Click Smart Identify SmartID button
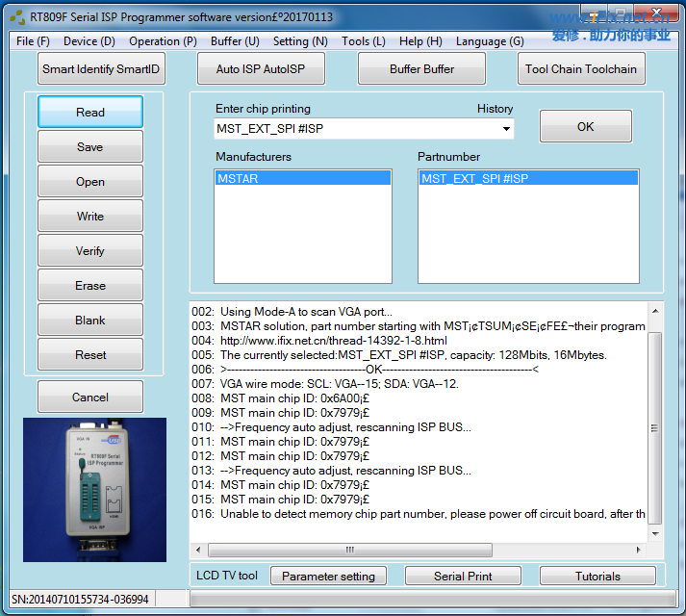Viewport: 686px width, 616px height. (x=101, y=69)
